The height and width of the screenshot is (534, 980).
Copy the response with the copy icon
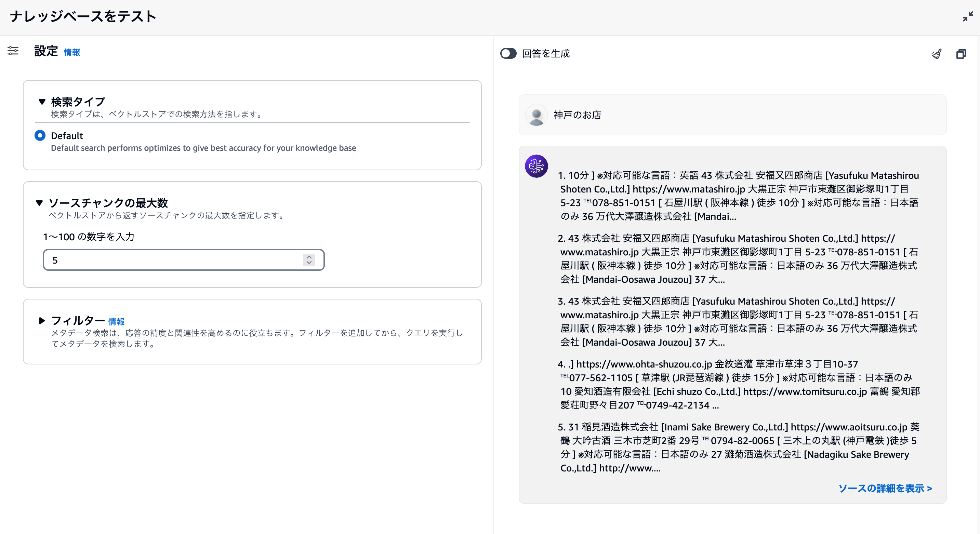click(961, 54)
